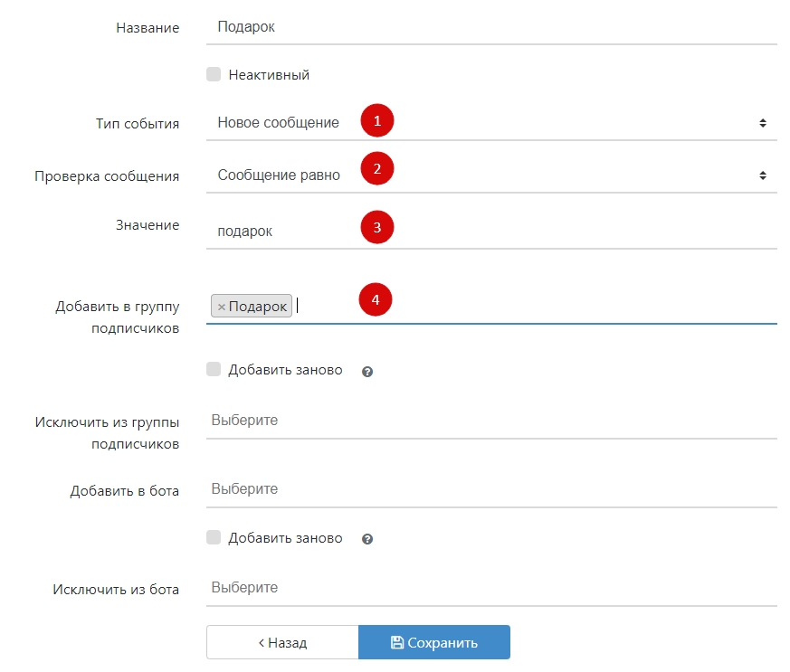Remove the Подарок tag via its x
The height and width of the screenshot is (672, 790).
[x=222, y=307]
